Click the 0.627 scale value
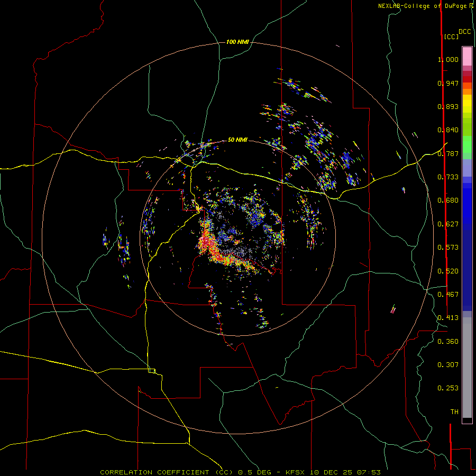 point(448,224)
